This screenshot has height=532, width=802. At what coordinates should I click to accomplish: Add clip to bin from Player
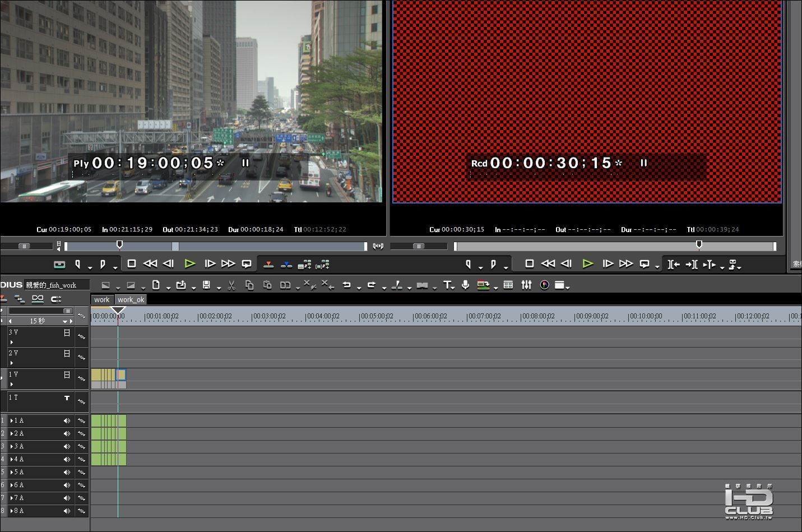coord(304,264)
